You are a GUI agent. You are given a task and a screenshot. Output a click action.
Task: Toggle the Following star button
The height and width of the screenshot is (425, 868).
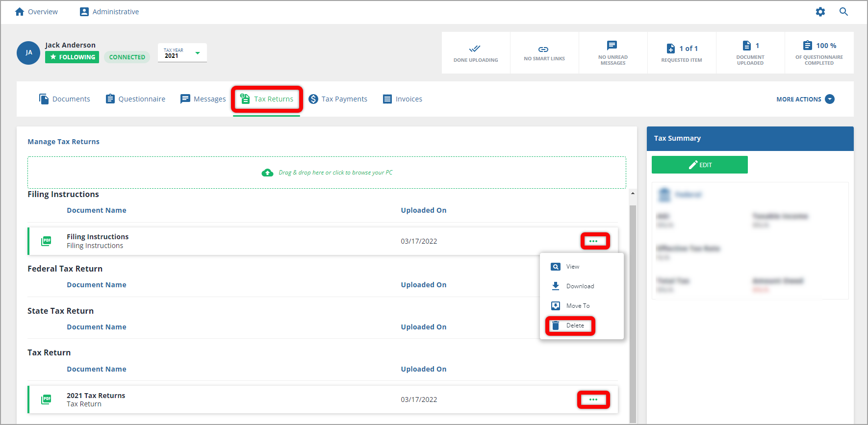pyautogui.click(x=72, y=57)
